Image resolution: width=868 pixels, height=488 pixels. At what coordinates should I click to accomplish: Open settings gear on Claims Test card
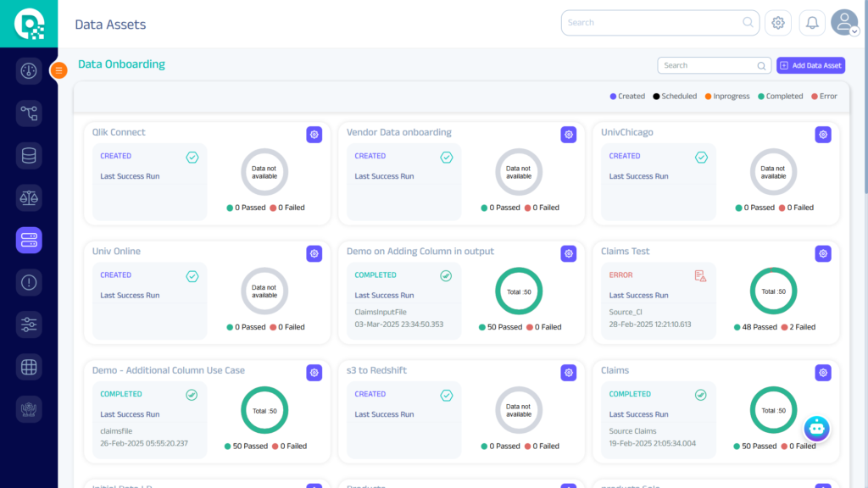(x=822, y=253)
